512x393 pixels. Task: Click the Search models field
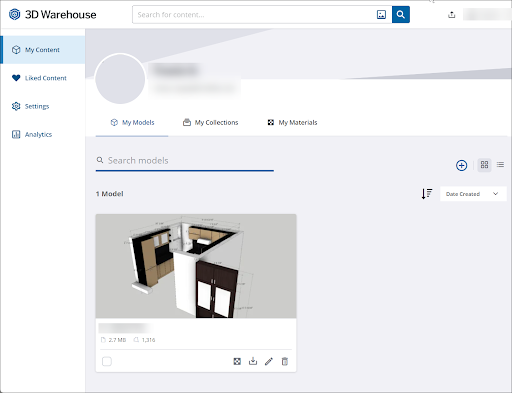coord(185,161)
